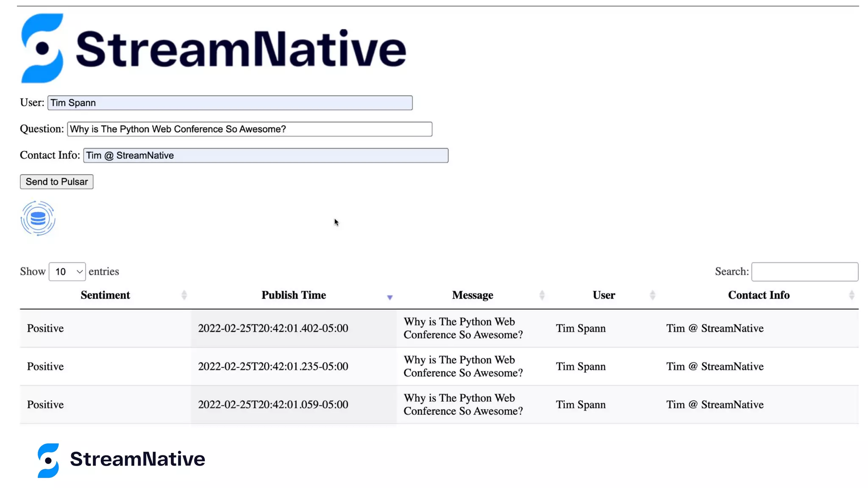
Task: Click the Question: label
Action: click(42, 129)
